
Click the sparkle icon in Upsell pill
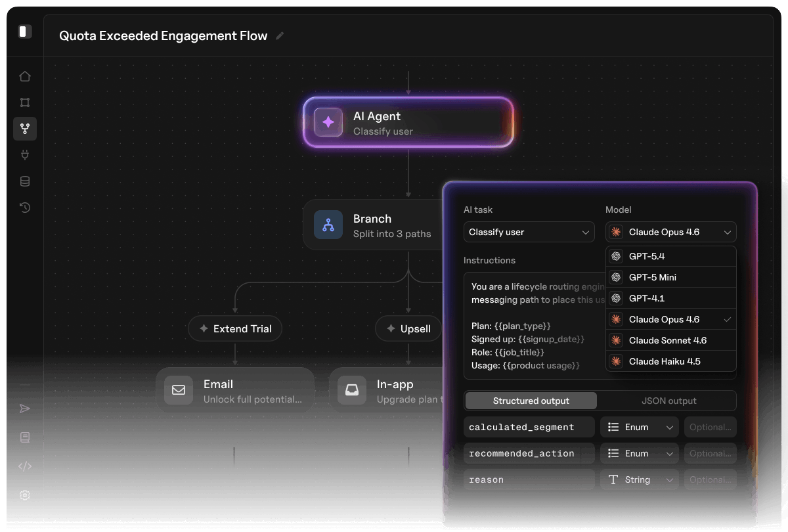(x=391, y=328)
